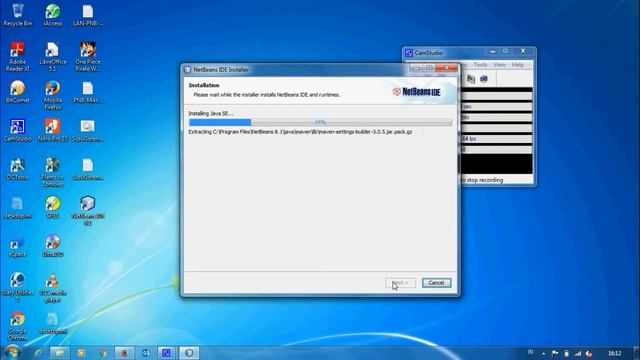Click the '64 fps' value in CamStudio

[x=469, y=139]
